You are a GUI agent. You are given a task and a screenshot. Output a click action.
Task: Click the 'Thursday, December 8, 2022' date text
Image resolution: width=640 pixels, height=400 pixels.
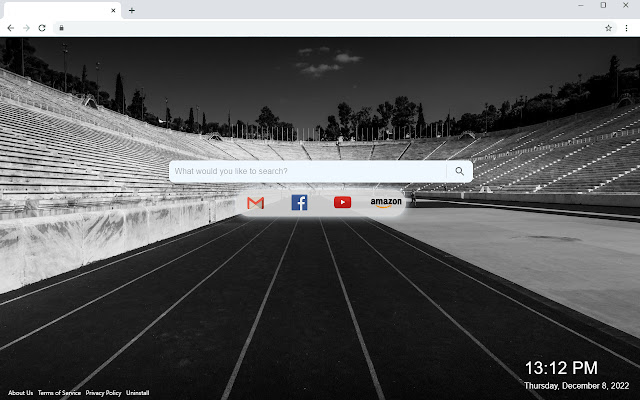576,386
